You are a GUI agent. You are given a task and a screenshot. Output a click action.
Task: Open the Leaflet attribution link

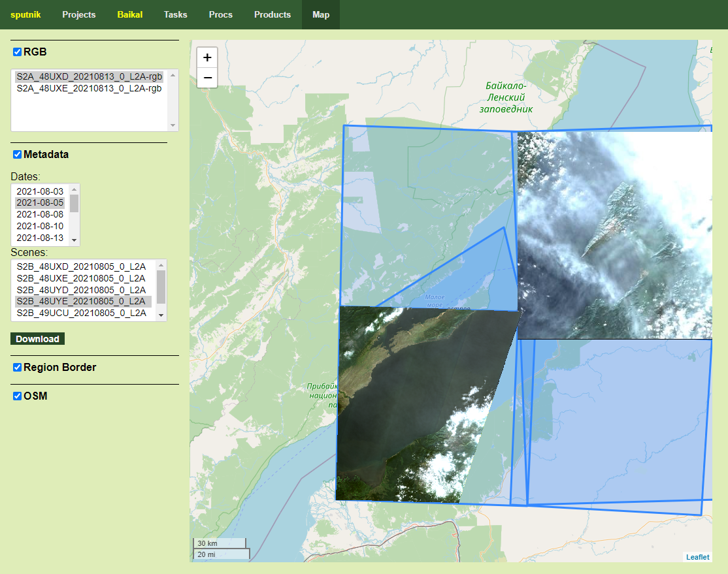697,557
